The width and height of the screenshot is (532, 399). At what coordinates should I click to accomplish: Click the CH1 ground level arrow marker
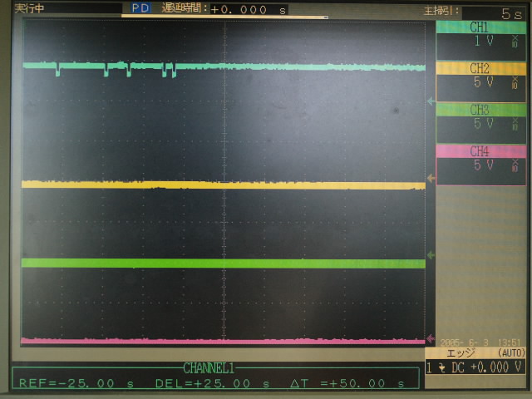[430, 102]
